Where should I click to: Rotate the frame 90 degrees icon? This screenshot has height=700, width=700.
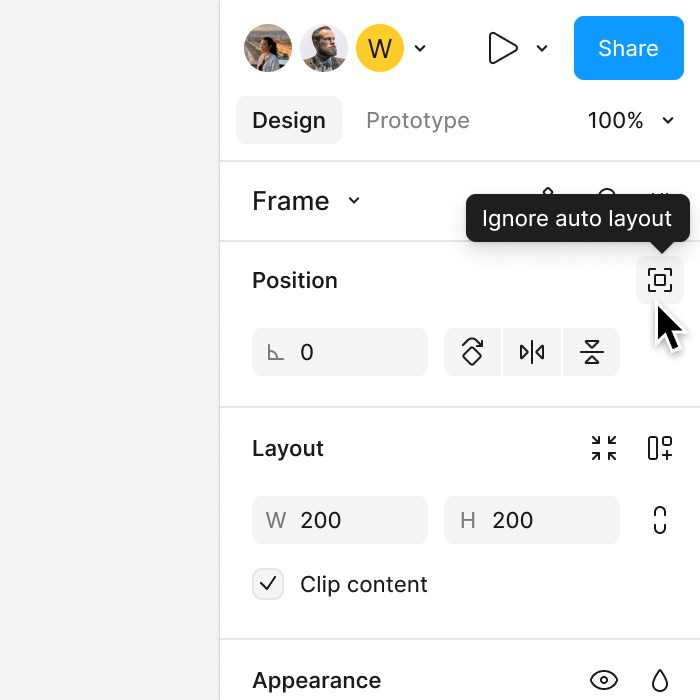click(x=472, y=352)
